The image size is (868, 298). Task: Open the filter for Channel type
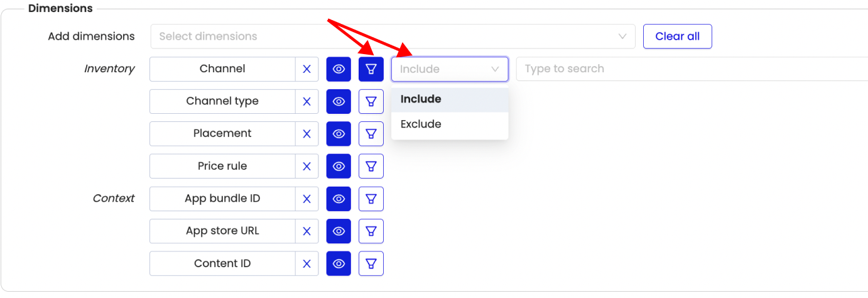pos(371,101)
